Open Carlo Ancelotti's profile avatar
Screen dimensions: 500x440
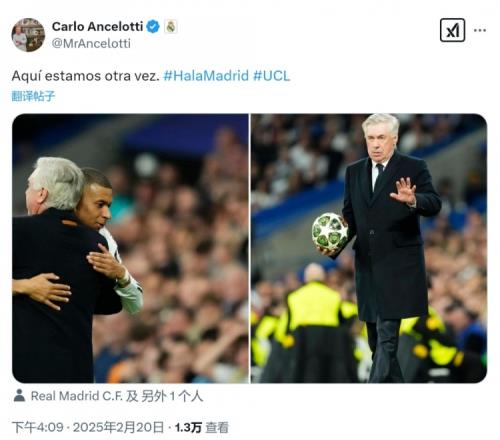click(28, 35)
